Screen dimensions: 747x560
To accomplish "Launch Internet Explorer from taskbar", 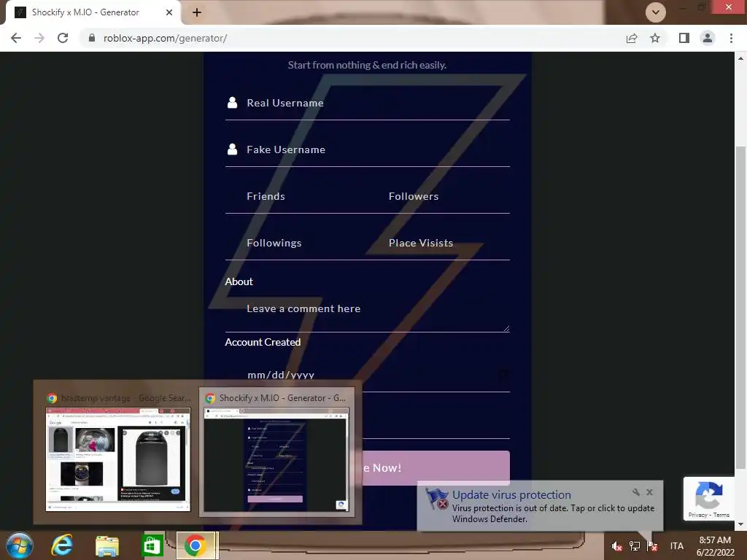I will coord(63,545).
